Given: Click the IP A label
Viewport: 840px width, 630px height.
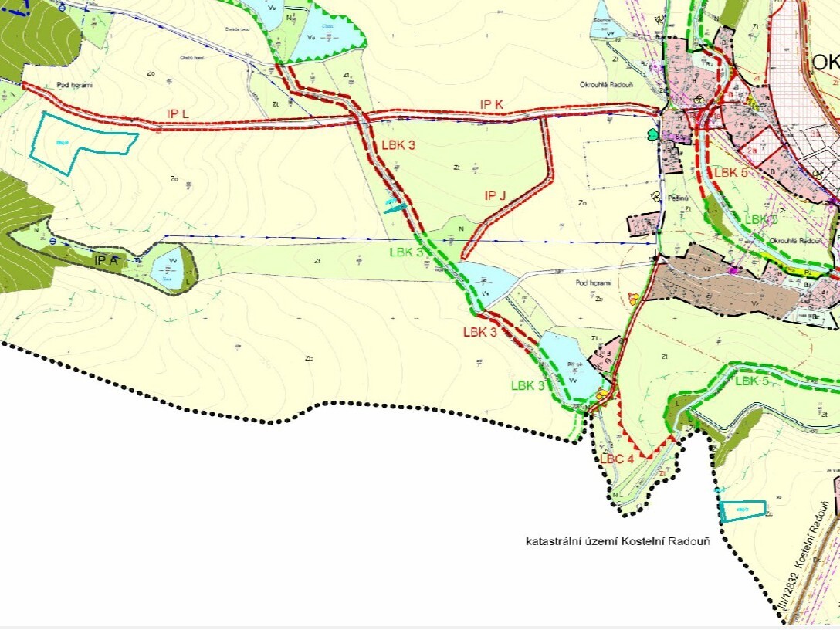Looking at the screenshot, I should [106, 261].
